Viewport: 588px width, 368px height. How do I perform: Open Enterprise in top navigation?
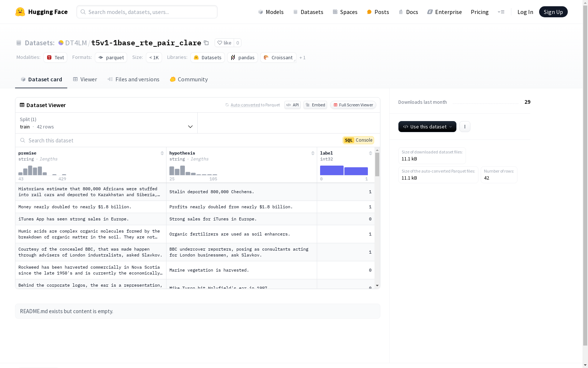(444, 12)
